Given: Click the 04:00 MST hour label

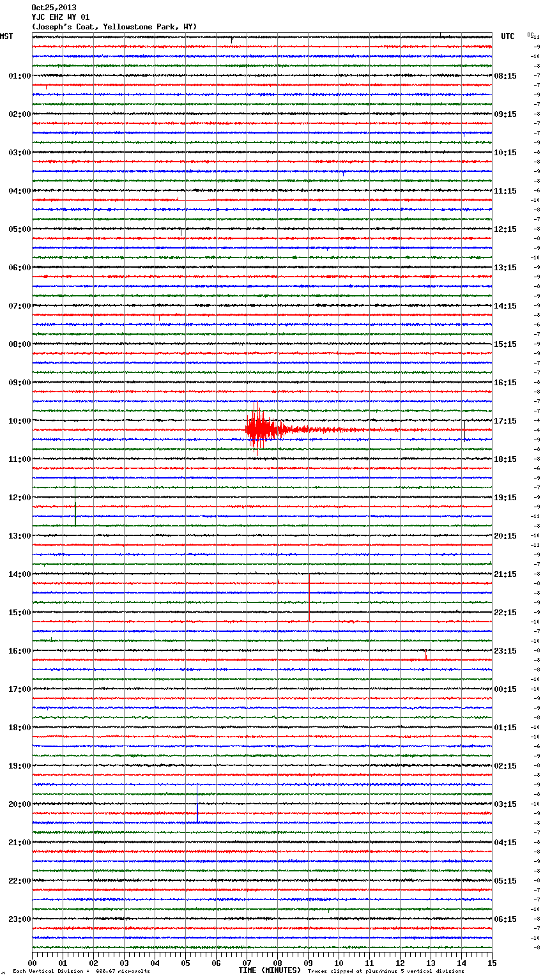Looking at the screenshot, I should tap(20, 191).
